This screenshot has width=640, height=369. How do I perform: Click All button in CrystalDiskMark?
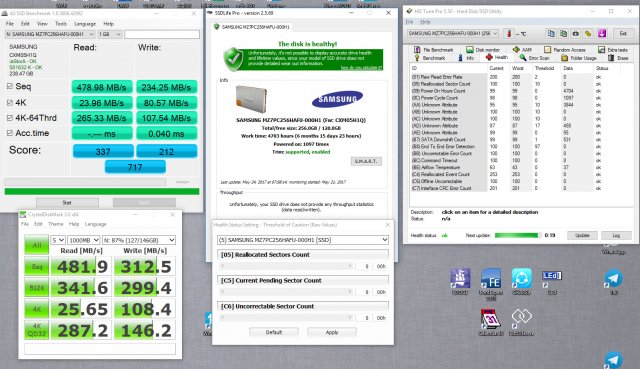37,245
